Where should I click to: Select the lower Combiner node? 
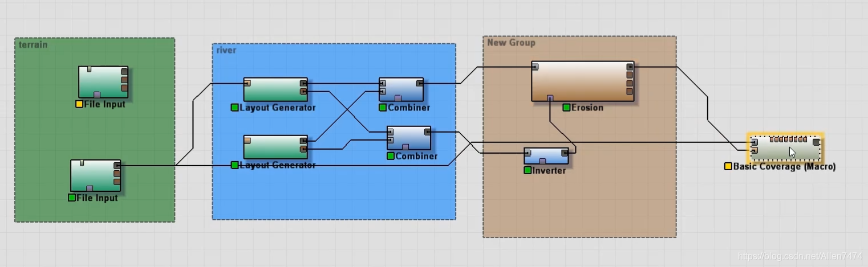[x=409, y=138]
